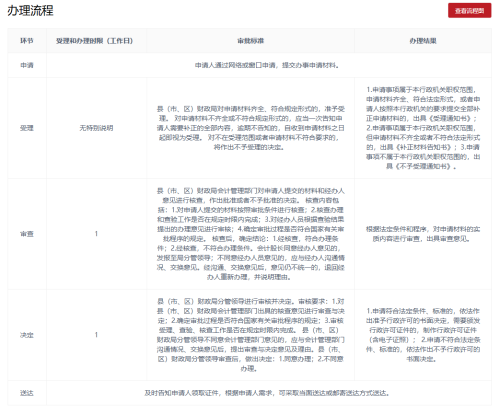Select the 办理流程 heading text
The image size is (500, 413).
[30, 11]
